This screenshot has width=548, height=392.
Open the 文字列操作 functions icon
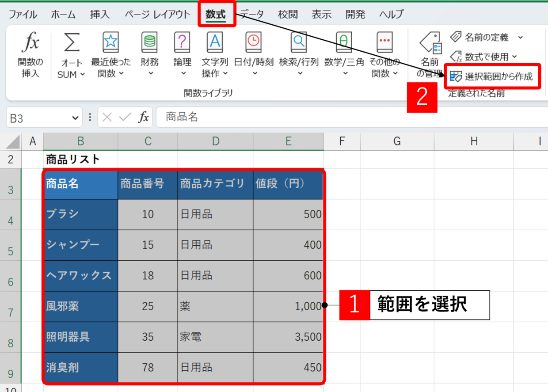(215, 42)
